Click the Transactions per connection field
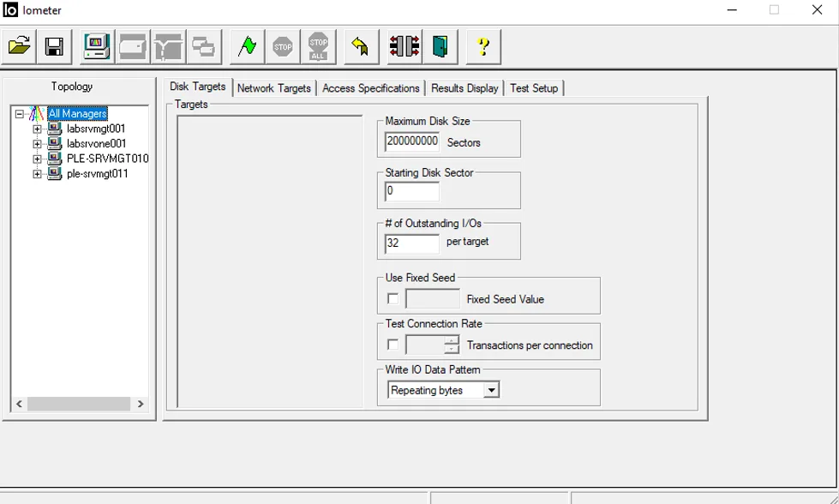This screenshot has height=504, width=839. (x=425, y=345)
